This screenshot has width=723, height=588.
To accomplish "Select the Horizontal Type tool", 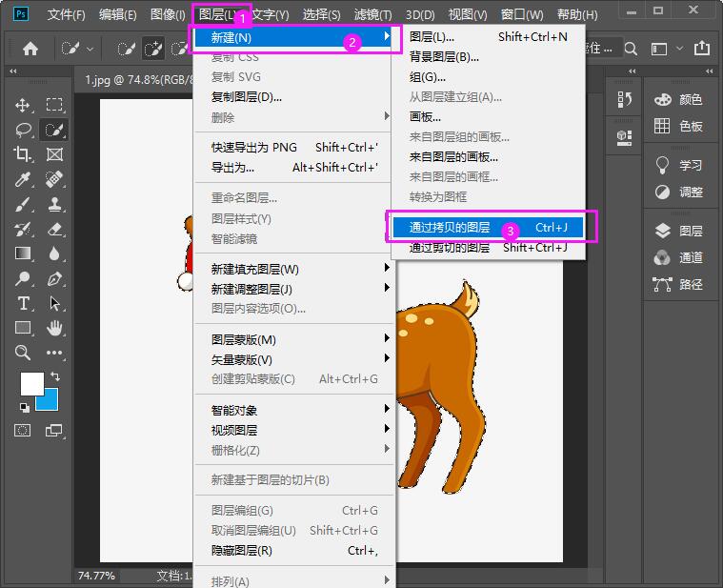I will tap(23, 303).
